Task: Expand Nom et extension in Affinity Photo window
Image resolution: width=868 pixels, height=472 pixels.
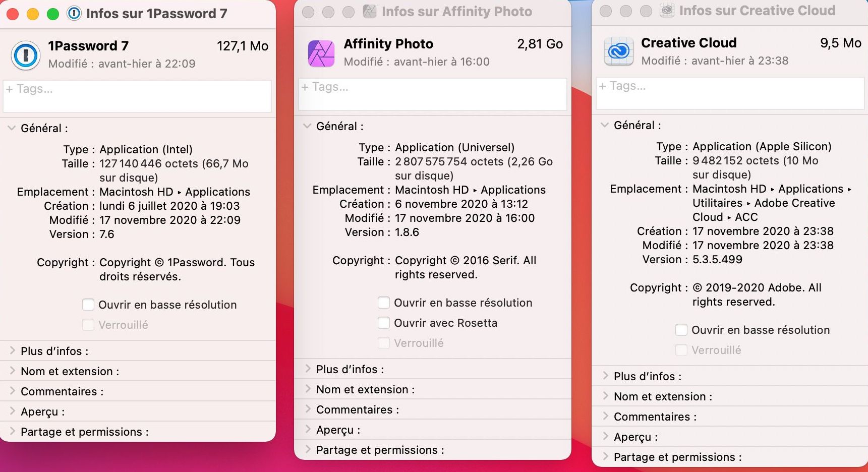Action: click(x=308, y=389)
